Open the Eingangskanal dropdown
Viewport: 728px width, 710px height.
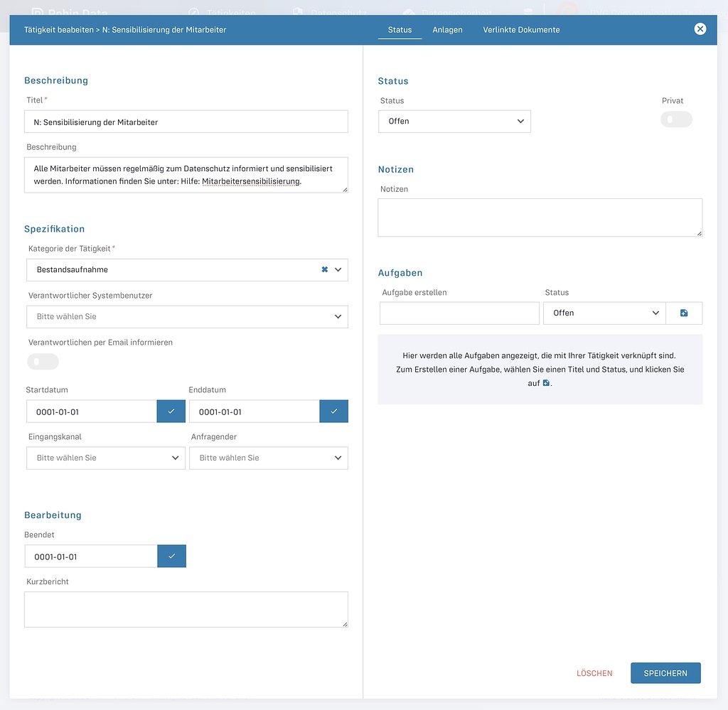click(106, 458)
